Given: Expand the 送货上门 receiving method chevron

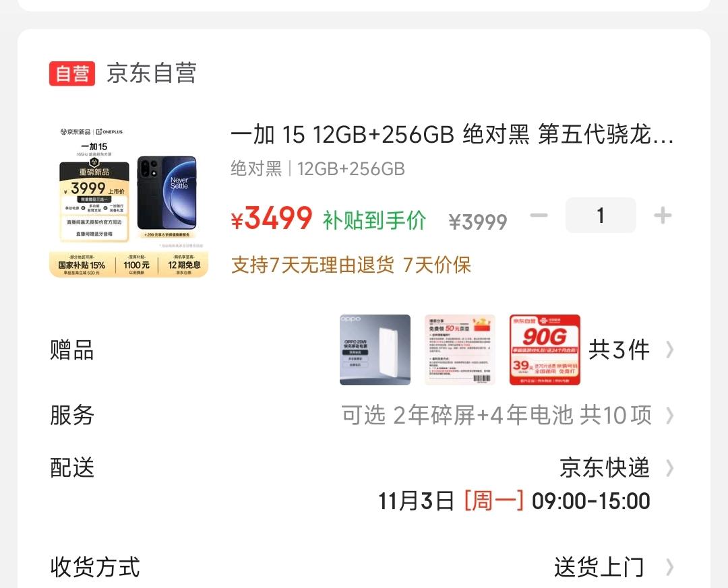Looking at the screenshot, I should pos(669,567).
